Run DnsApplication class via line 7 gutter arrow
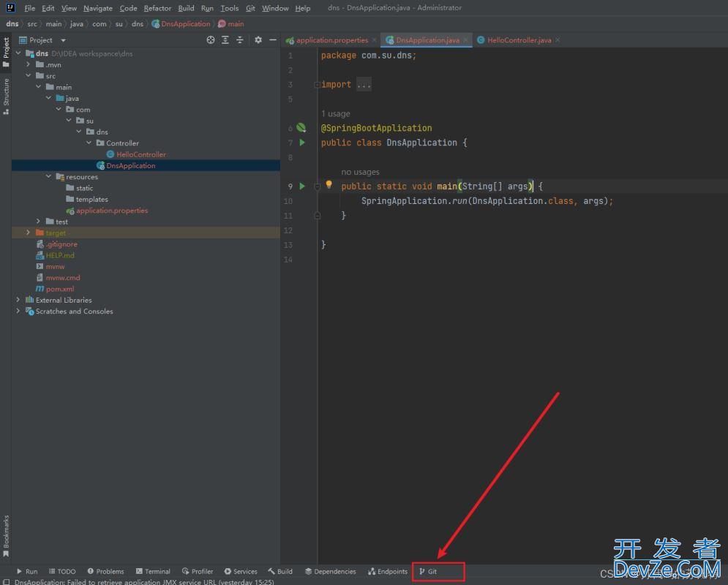The width and height of the screenshot is (728, 585). (302, 143)
